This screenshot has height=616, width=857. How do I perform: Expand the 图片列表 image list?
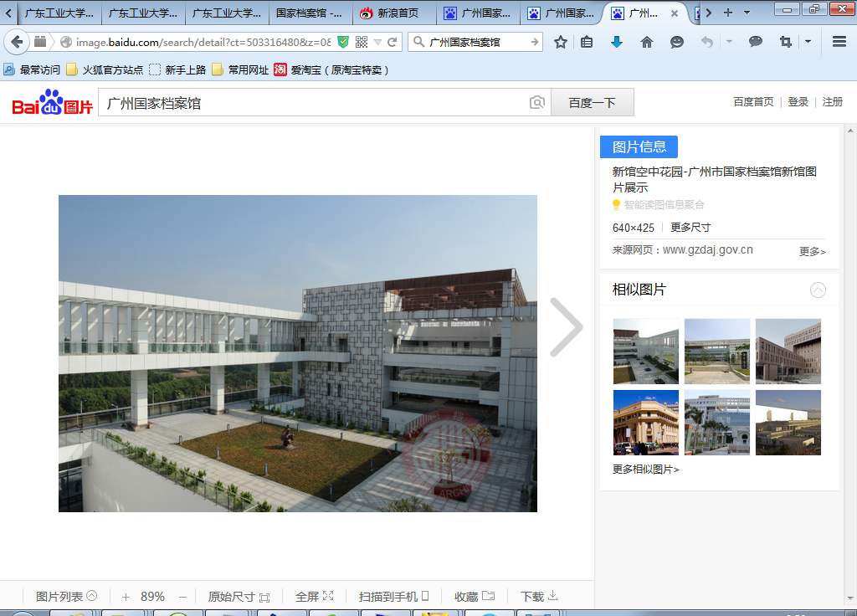click(67, 597)
